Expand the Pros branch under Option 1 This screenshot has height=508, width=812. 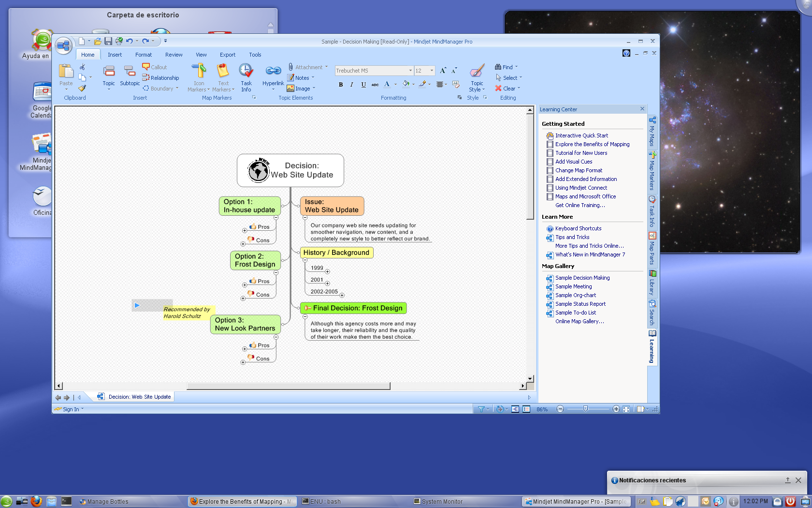point(245,231)
